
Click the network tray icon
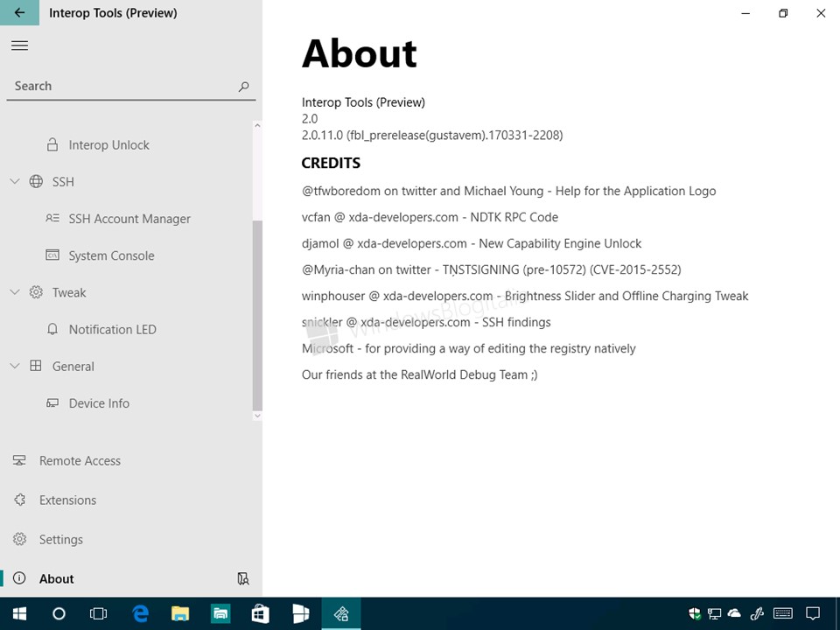pos(714,613)
